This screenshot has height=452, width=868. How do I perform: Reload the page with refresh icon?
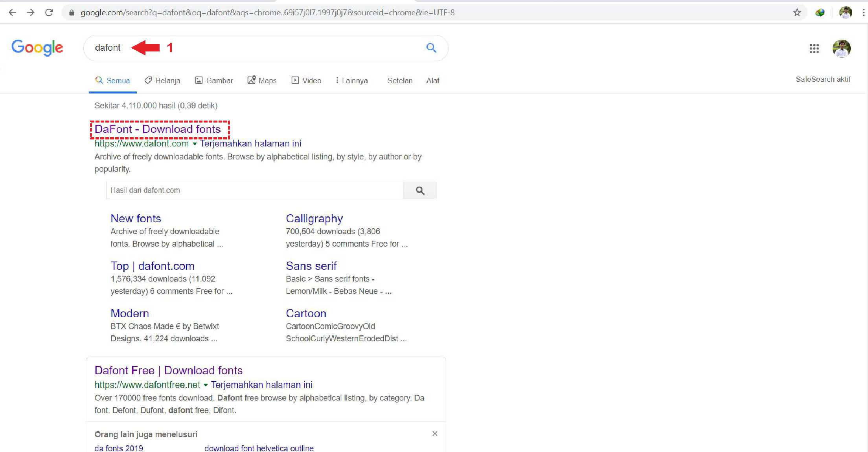pos(49,13)
